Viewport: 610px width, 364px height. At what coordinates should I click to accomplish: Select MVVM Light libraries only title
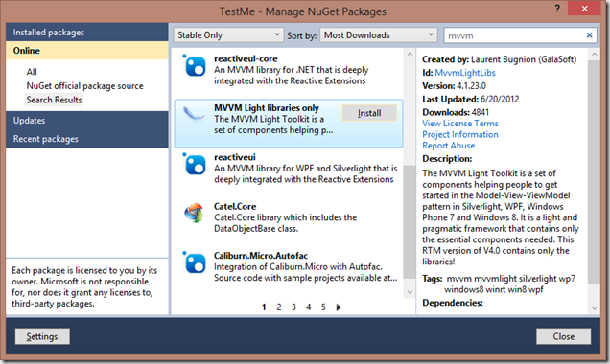click(x=267, y=108)
